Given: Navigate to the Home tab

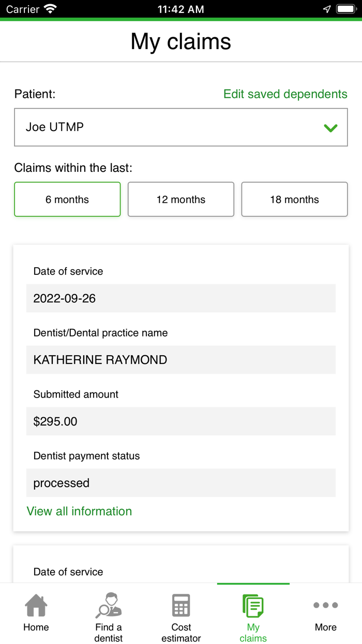Looking at the screenshot, I should [x=36, y=616].
